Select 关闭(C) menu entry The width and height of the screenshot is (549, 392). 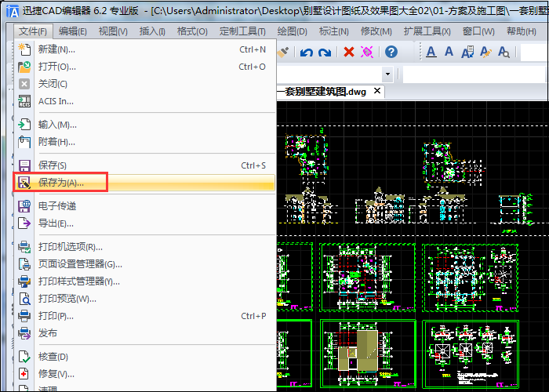click(144, 84)
